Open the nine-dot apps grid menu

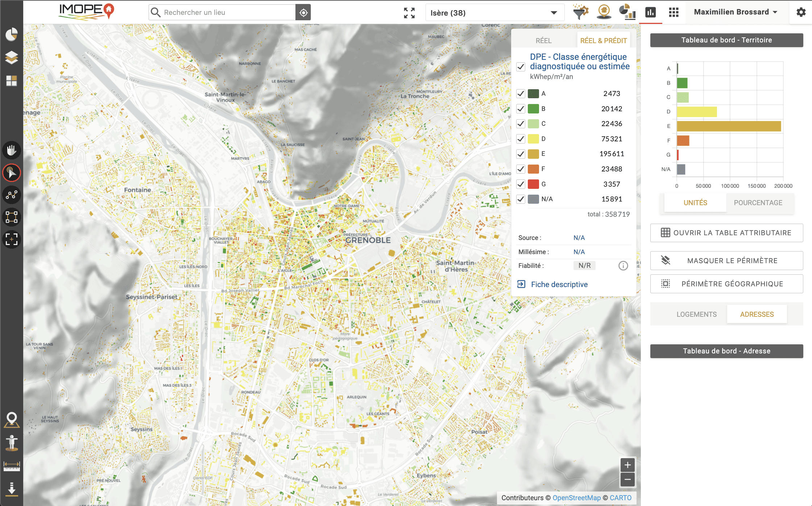coord(674,12)
